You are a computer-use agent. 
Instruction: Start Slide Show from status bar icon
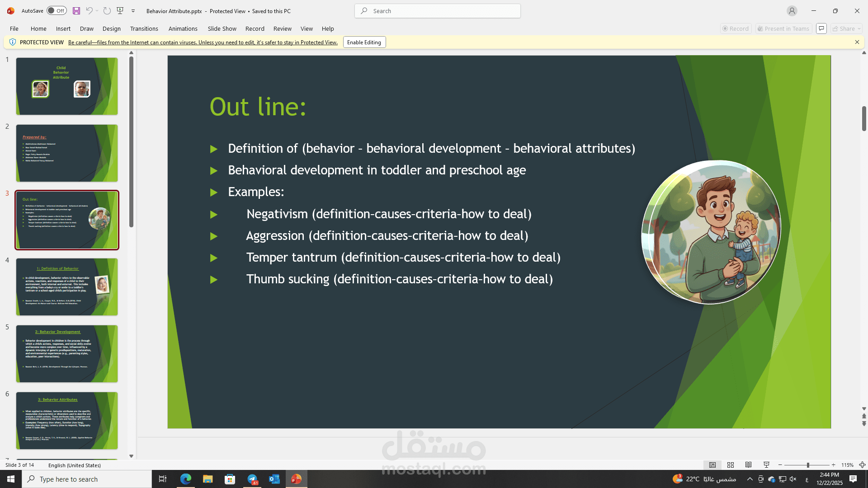tap(766, 465)
